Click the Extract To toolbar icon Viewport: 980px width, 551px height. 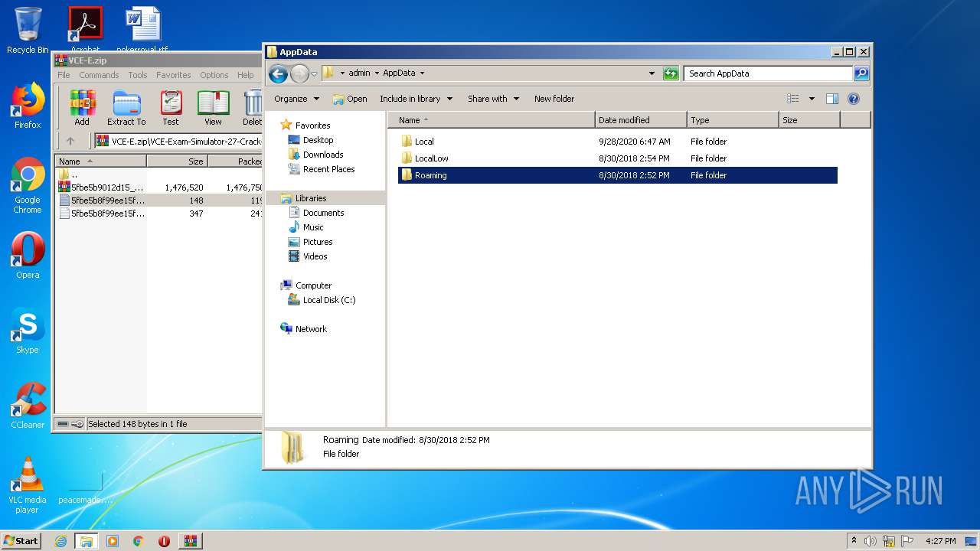126,107
